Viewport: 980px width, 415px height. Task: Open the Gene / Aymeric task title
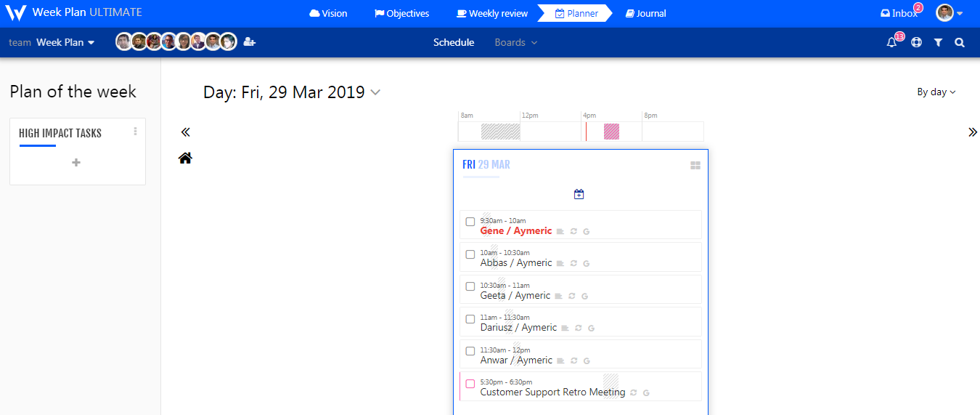coord(516,230)
